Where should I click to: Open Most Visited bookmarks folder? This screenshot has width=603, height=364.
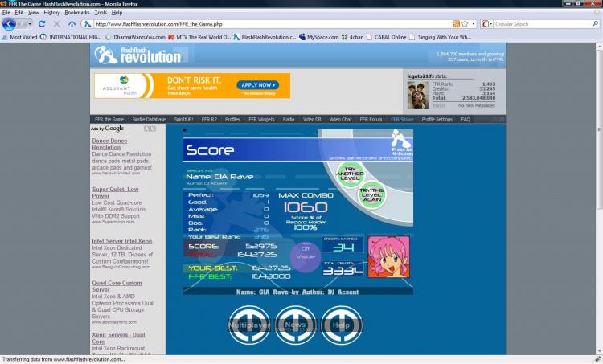(19, 37)
